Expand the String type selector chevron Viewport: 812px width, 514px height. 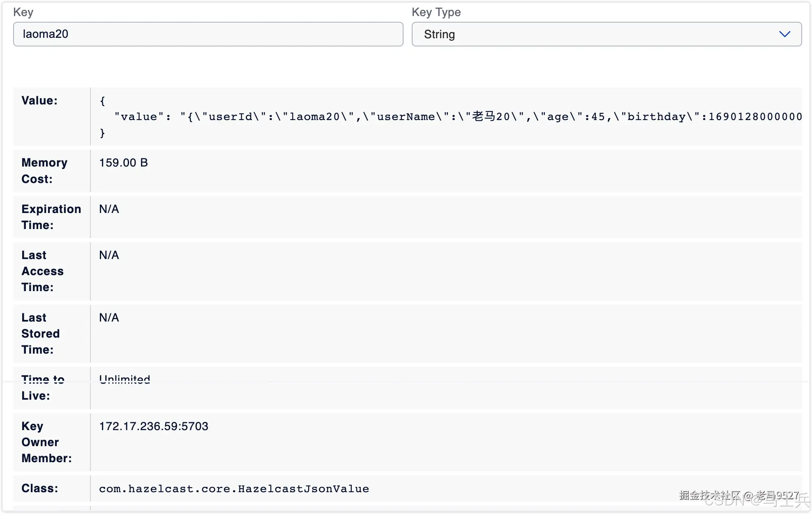pyautogui.click(x=786, y=34)
